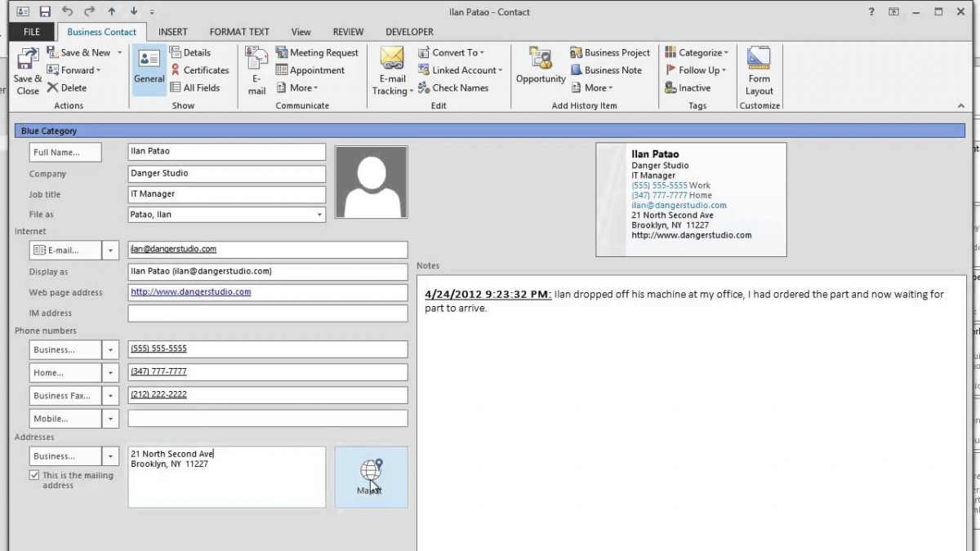This screenshot has height=551, width=980.
Task: Open the FILE menu
Action: click(32, 32)
